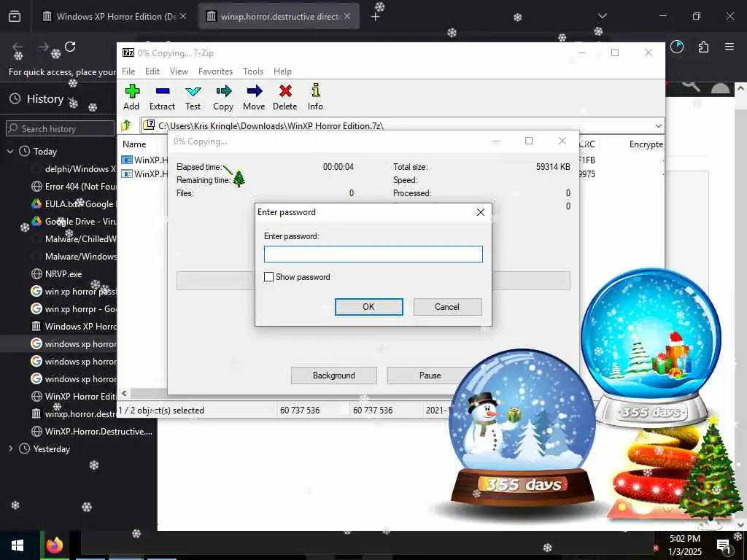Open the Google Drive - Virus history entry
This screenshot has height=560, width=747.
[x=74, y=222]
